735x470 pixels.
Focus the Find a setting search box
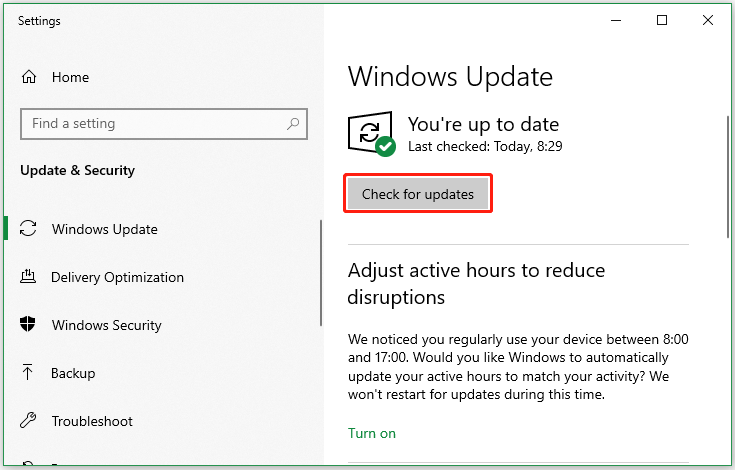coord(164,124)
